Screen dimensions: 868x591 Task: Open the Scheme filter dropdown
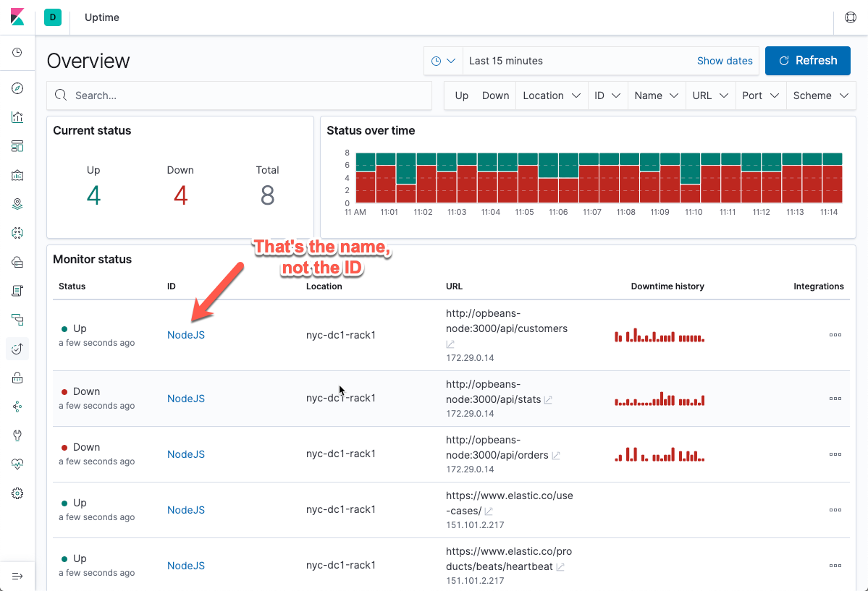coord(820,95)
